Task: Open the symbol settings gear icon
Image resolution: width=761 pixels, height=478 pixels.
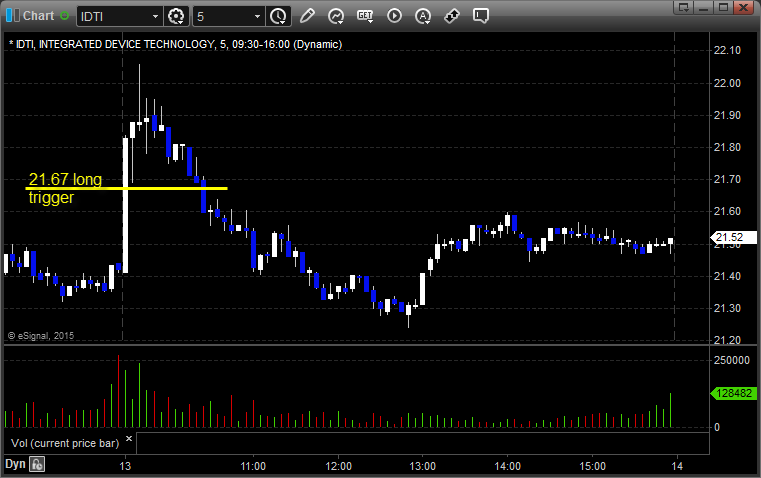Action: tap(177, 16)
